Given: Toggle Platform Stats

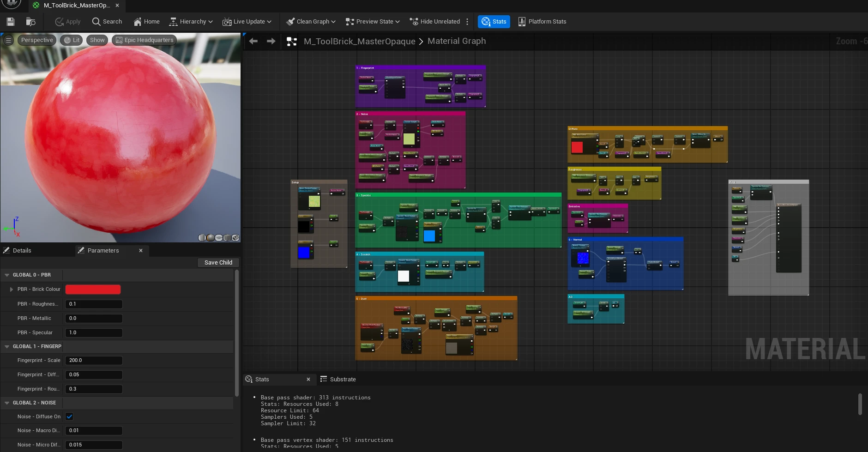Looking at the screenshot, I should [x=542, y=21].
